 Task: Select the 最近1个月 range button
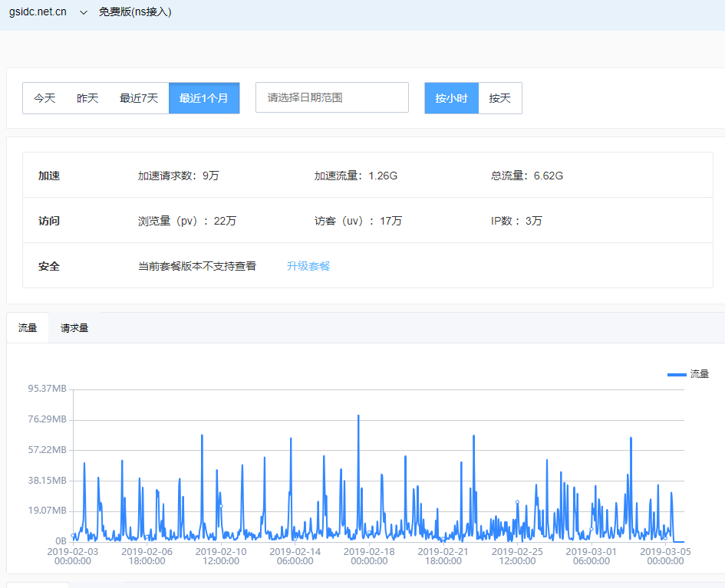[x=204, y=98]
